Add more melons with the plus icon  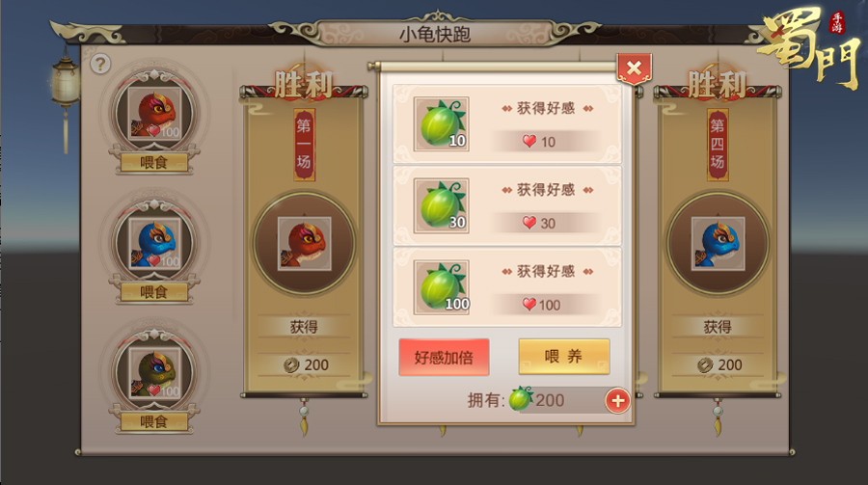pos(618,400)
